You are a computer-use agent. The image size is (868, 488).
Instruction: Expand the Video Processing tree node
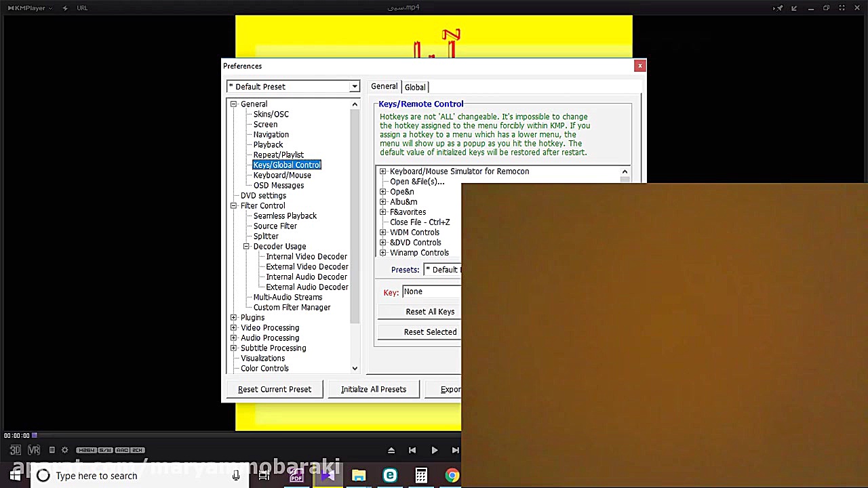pyautogui.click(x=233, y=327)
